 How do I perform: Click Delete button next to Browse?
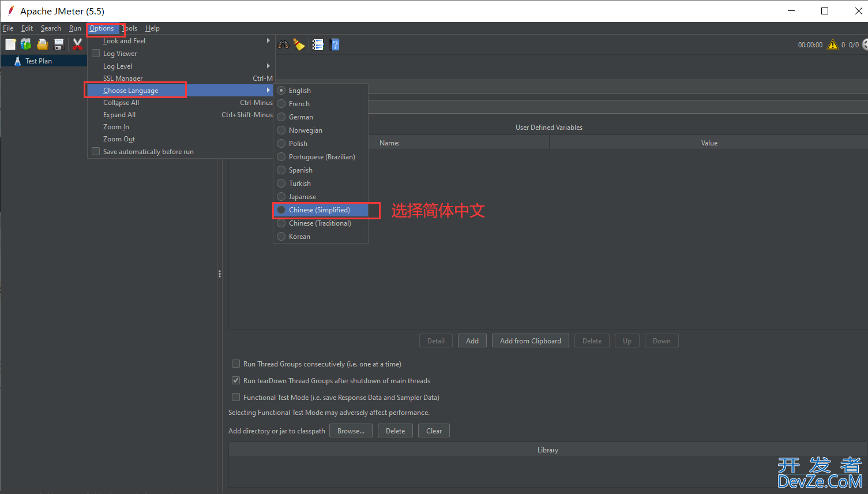point(395,431)
